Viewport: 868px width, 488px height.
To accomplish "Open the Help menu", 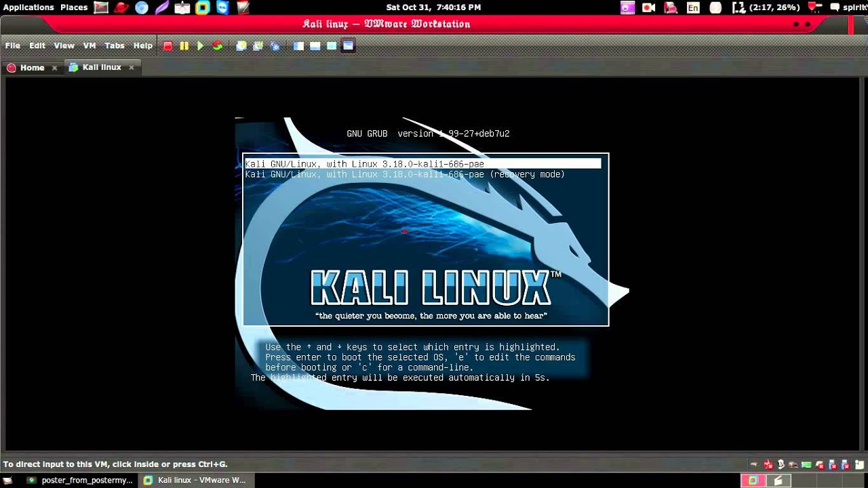I will click(x=143, y=45).
